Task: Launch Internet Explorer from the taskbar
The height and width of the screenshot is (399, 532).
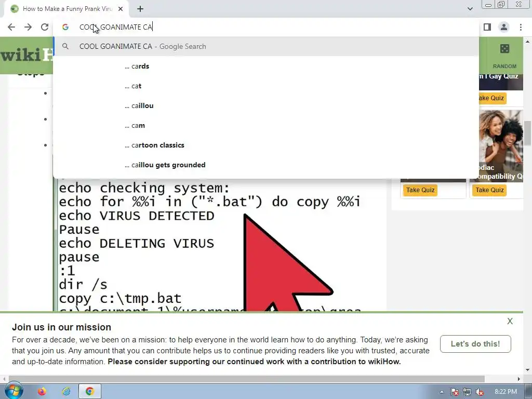Action: 66,392
